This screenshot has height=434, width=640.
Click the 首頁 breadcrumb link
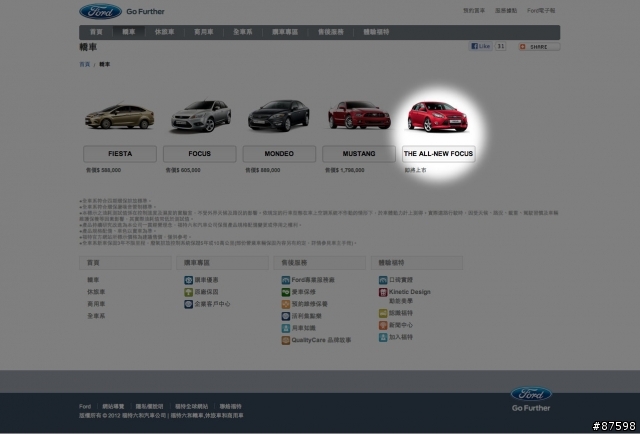(84, 65)
